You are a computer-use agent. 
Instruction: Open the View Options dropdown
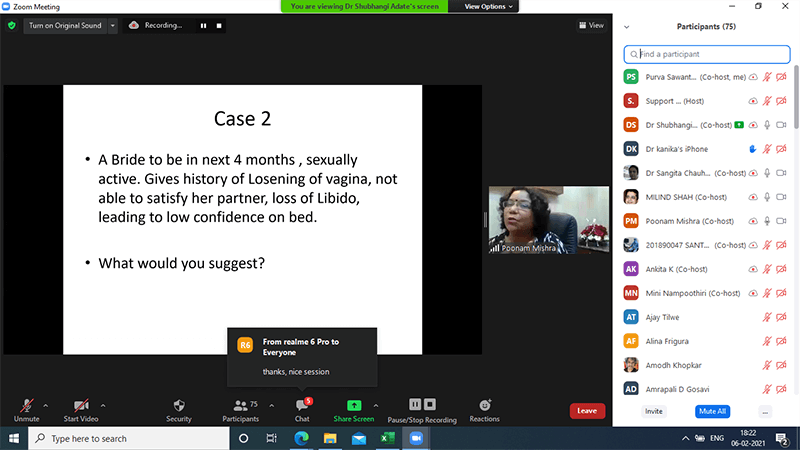pyautogui.click(x=490, y=6)
